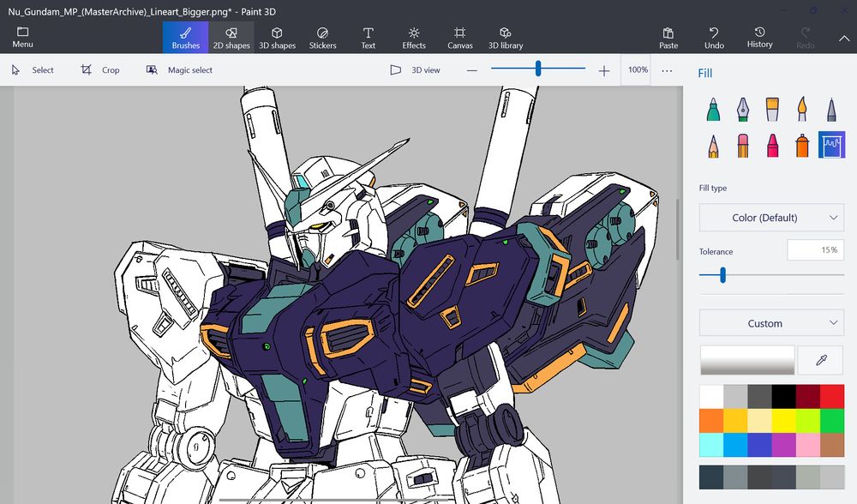Viewport: 857px width, 504px height.
Task: Select the Pixel pen brush
Action: coord(831,109)
